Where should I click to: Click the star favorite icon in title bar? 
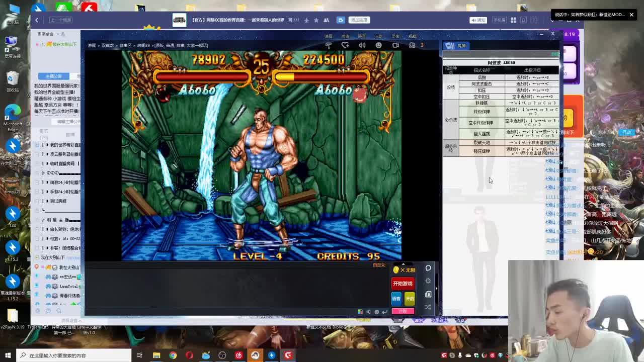pos(316,20)
